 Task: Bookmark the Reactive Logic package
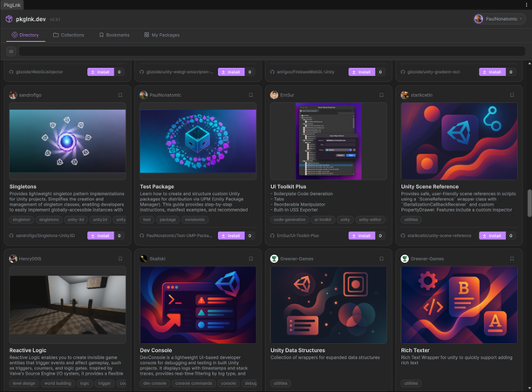coord(120,259)
